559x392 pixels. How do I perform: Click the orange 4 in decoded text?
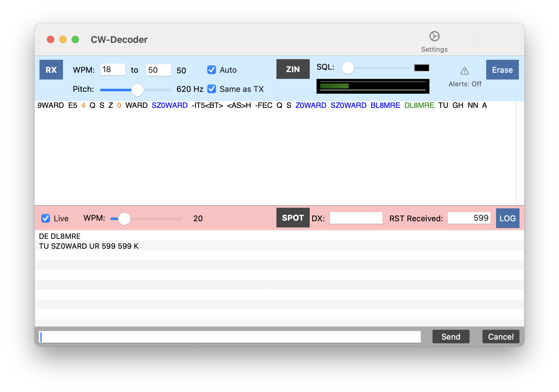[83, 105]
